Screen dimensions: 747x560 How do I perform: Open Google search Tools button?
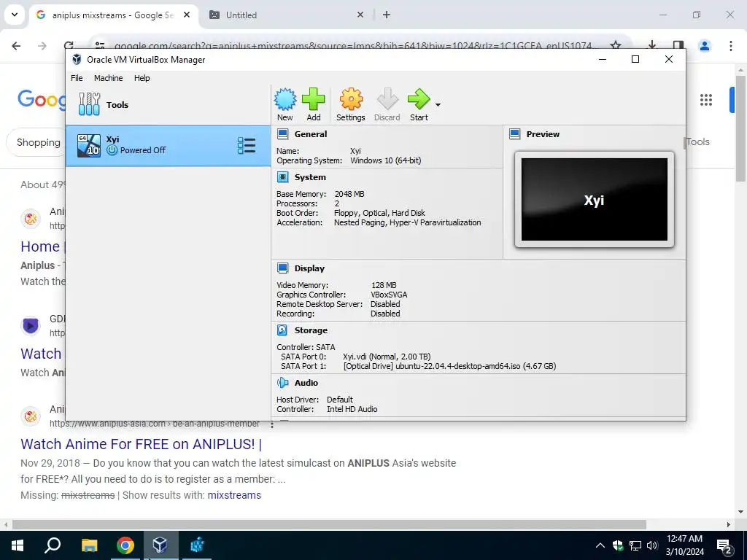[698, 141]
